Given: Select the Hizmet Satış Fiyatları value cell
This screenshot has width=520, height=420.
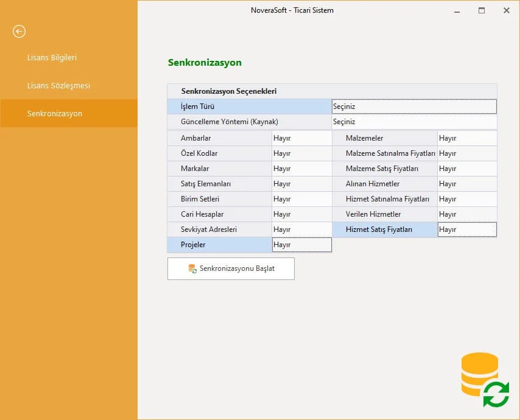Looking at the screenshot, I should pyautogui.click(x=466, y=229).
